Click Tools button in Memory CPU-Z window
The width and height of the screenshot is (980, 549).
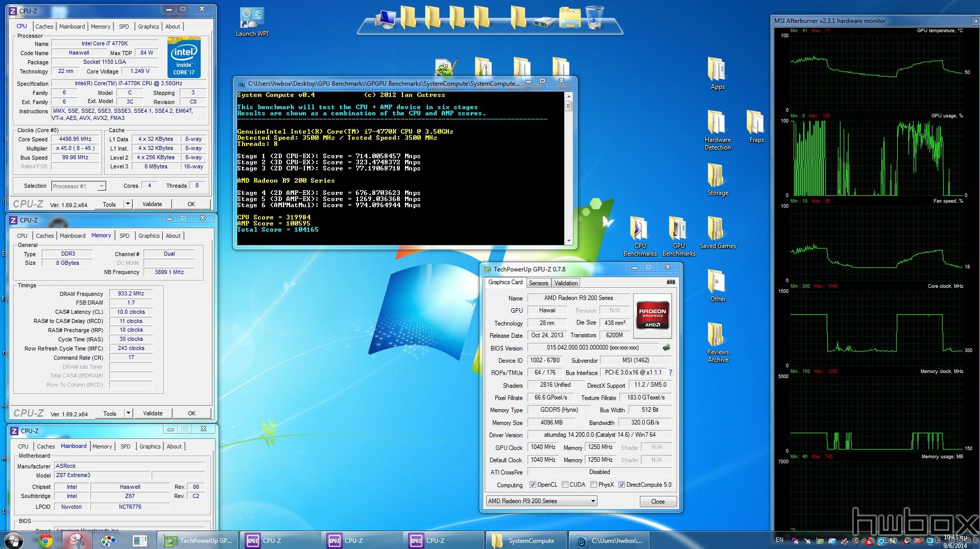(109, 413)
